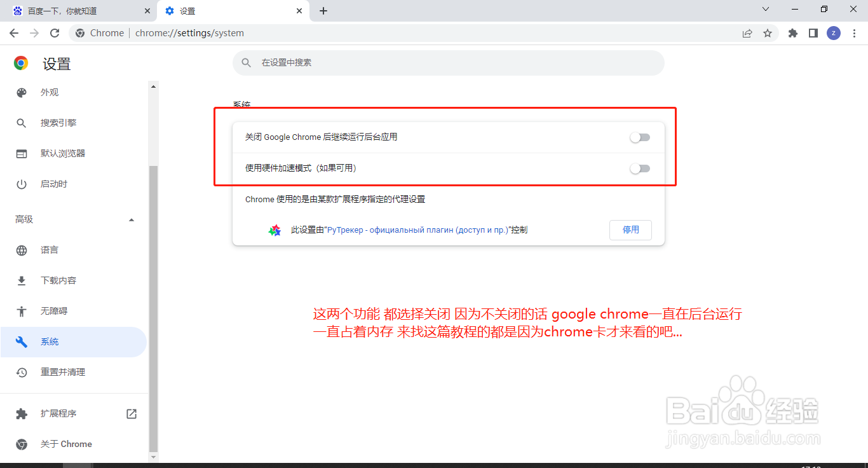Close the Baidu tab
The height and width of the screenshot is (468, 868).
147,11
